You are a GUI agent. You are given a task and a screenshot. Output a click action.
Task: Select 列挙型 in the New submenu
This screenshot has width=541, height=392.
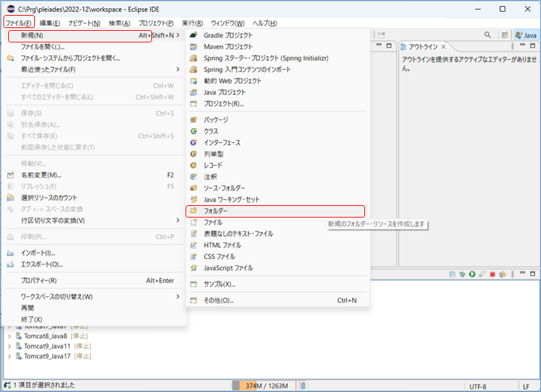click(x=277, y=154)
